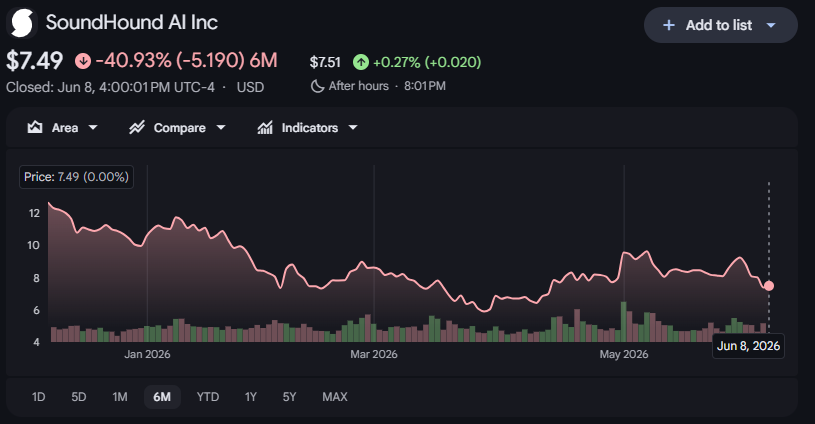Click the -40.93% (-5.190) 6M change text

[187, 61]
